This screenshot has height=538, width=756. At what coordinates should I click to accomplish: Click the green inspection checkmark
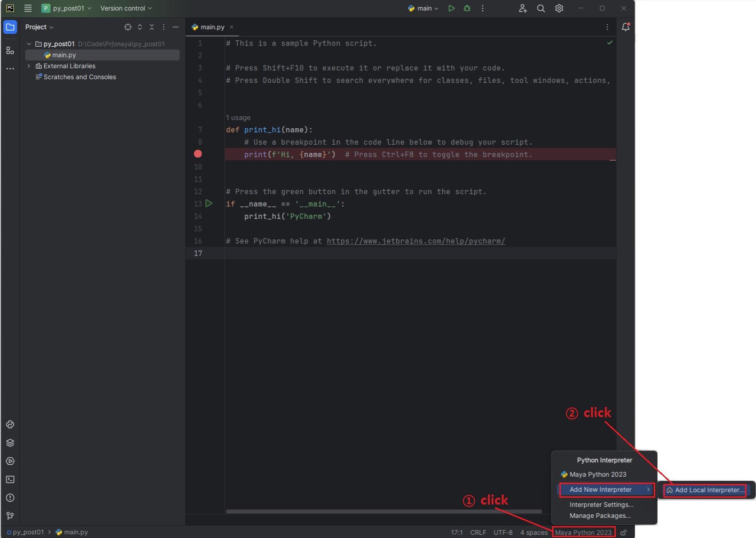(x=610, y=43)
